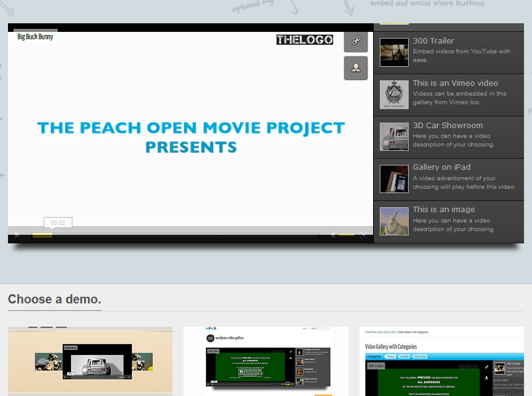532x396 pixels.
Task: Select the Vimeo video crest thumbnail
Action: [395, 94]
